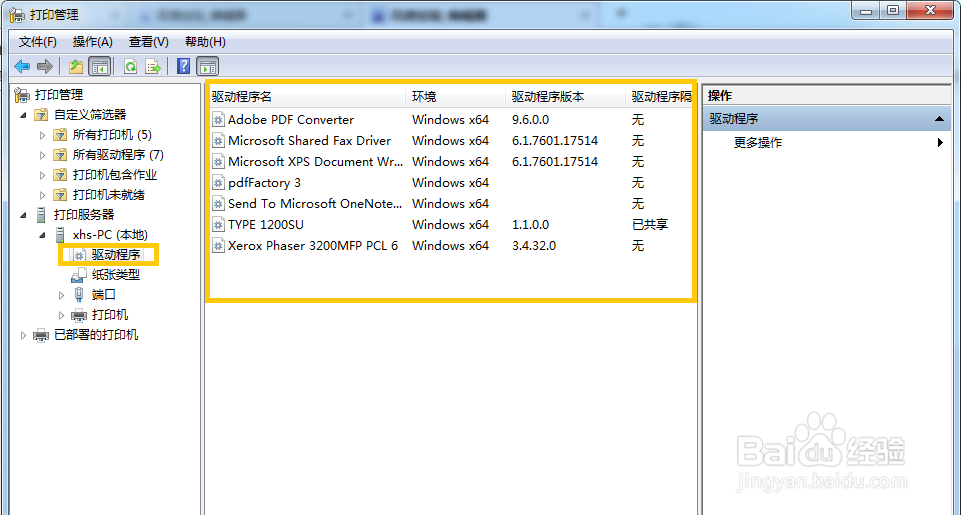Collapse the xhs-PC (本地) node
Screen dimensions: 961x515
point(43,235)
